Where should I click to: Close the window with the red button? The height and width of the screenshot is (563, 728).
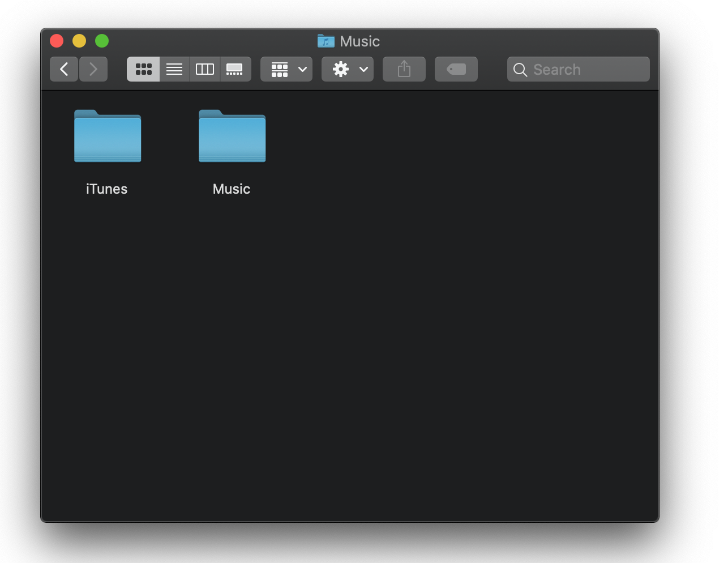(57, 41)
